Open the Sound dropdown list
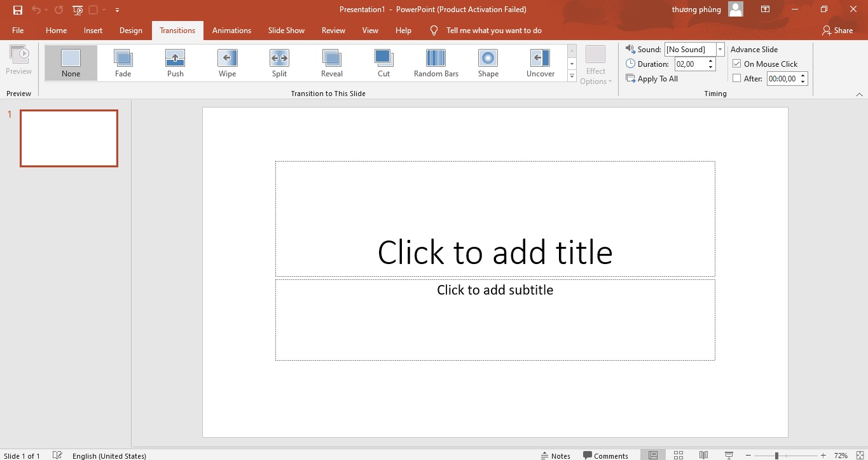The image size is (868, 460). [719, 48]
